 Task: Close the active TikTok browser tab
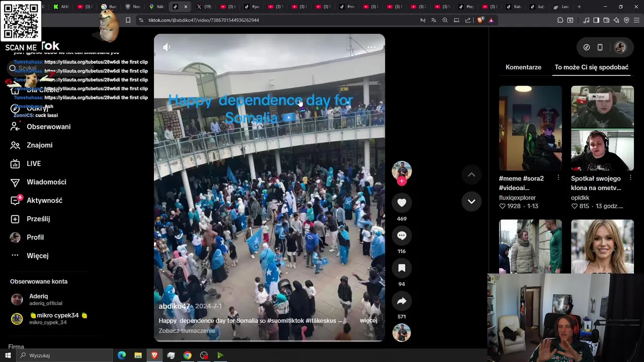(186, 7)
